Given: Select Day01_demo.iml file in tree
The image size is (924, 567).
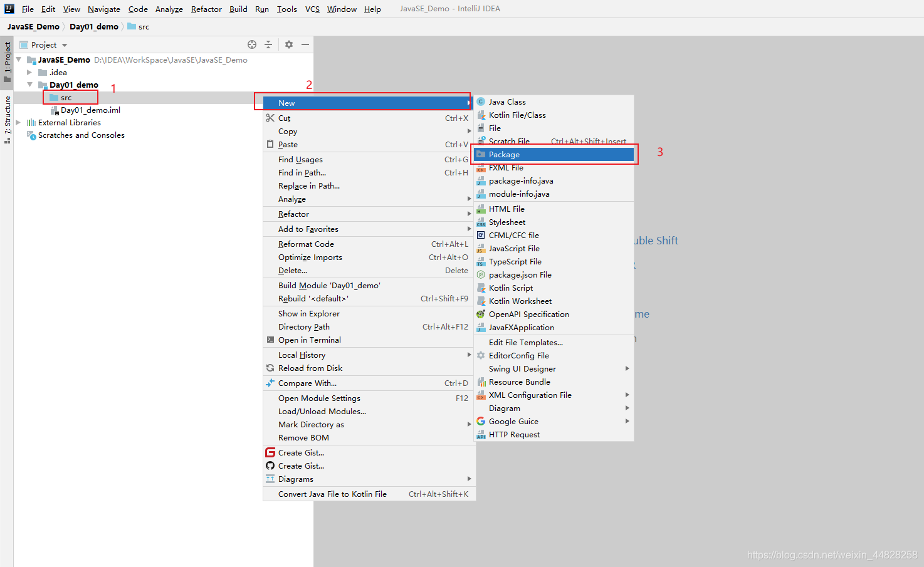Looking at the screenshot, I should pyautogui.click(x=90, y=110).
